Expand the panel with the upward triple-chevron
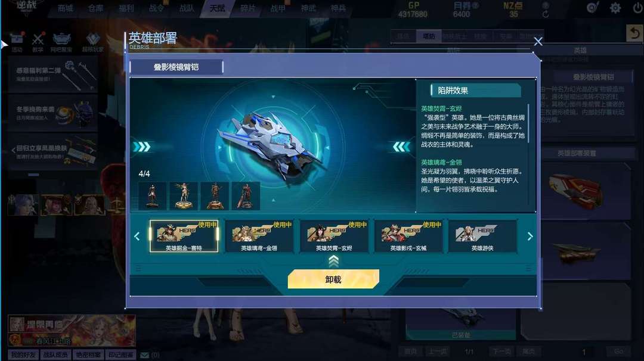Screen dimensions: 644x361 tap(333, 261)
